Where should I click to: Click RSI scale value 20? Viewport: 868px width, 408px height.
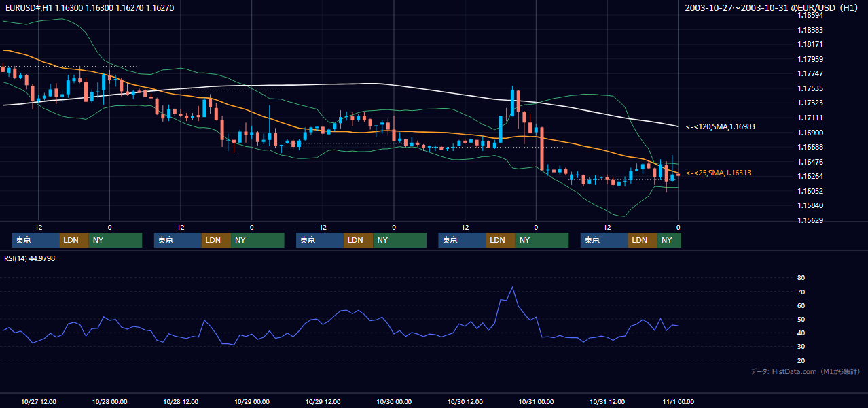[801, 360]
